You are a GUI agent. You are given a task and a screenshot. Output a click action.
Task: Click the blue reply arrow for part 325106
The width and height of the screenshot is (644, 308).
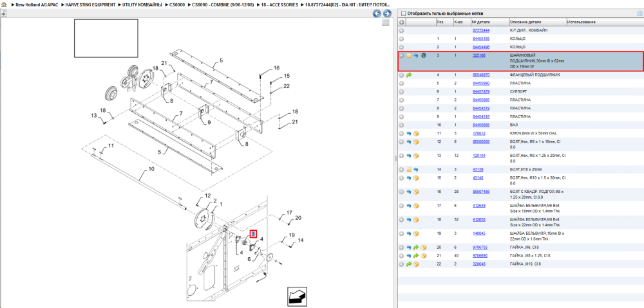tap(415, 55)
